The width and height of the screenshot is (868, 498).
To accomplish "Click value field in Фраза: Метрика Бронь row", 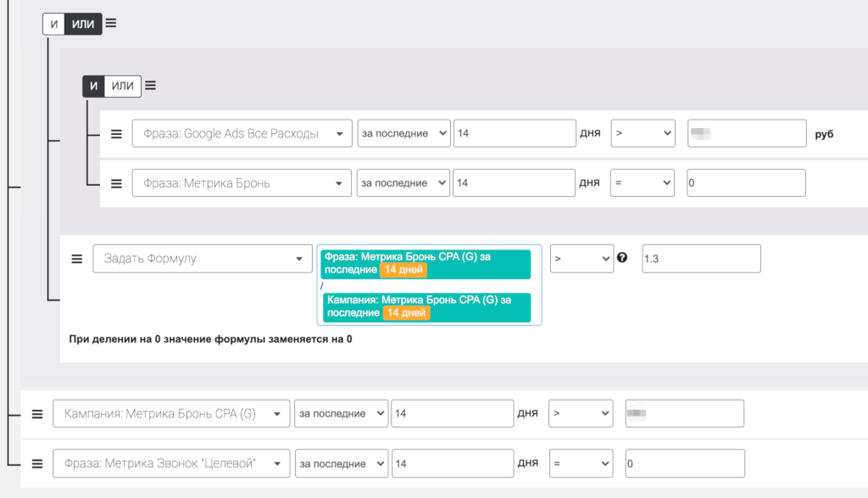I will [746, 182].
